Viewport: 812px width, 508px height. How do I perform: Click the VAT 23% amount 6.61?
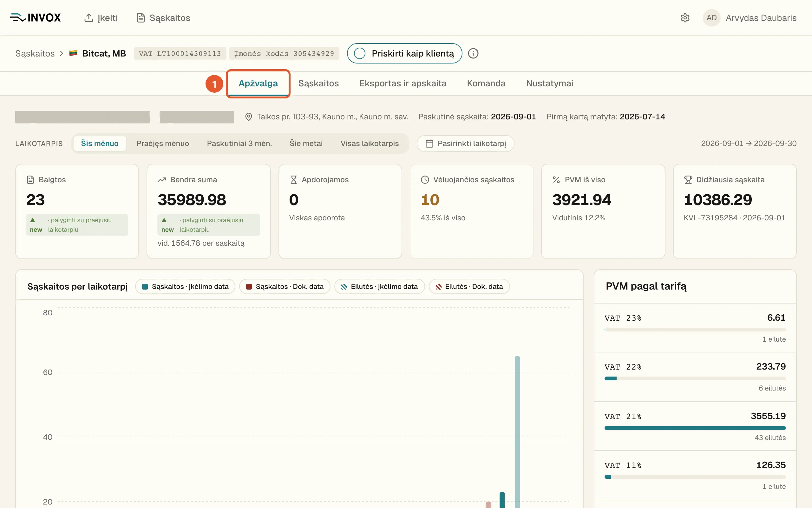click(x=776, y=317)
